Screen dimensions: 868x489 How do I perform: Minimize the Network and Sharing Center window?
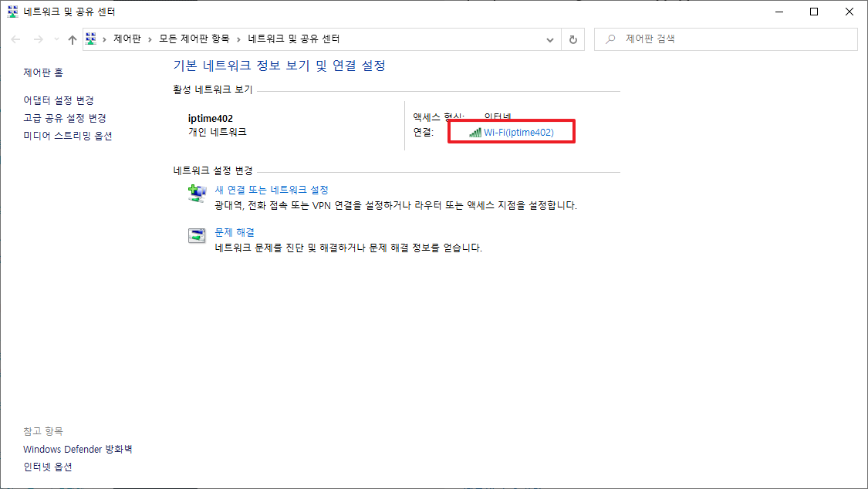point(779,12)
